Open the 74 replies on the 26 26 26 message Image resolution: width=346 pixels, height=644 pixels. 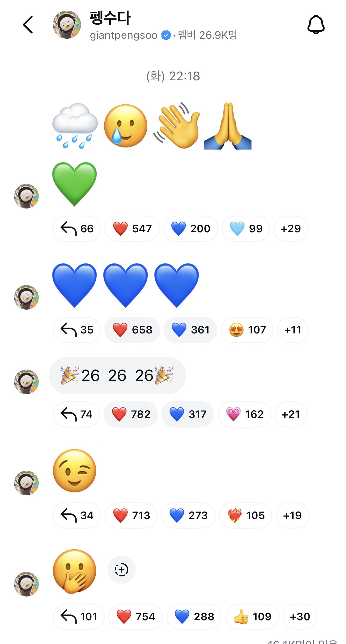76,414
